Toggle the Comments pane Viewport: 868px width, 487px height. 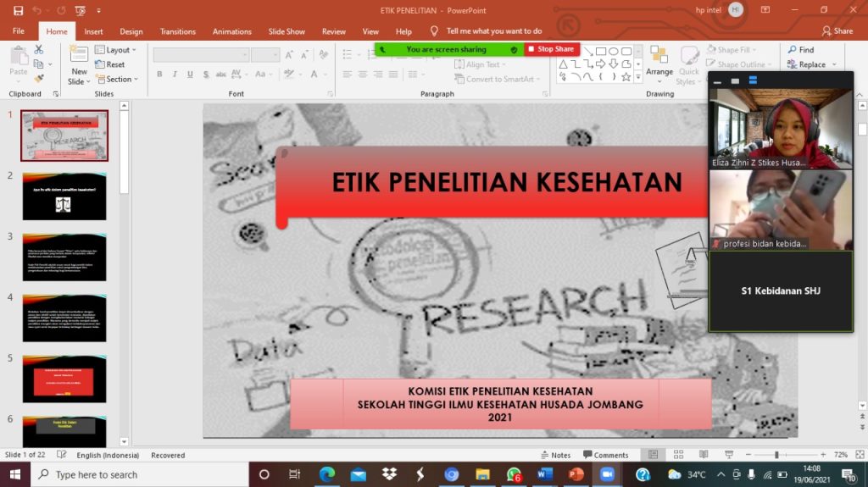click(605, 455)
